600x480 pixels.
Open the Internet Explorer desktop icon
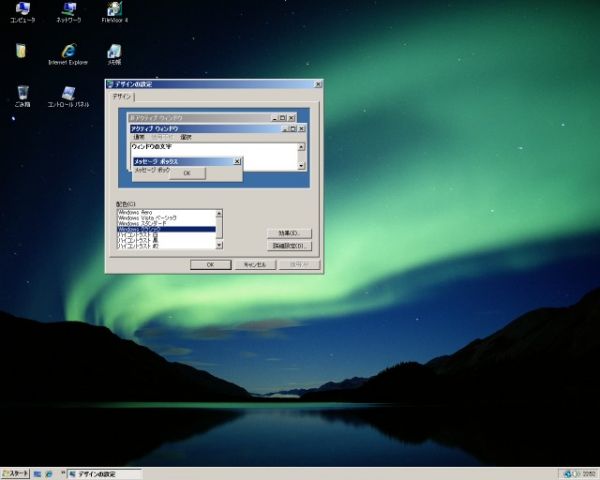68,51
